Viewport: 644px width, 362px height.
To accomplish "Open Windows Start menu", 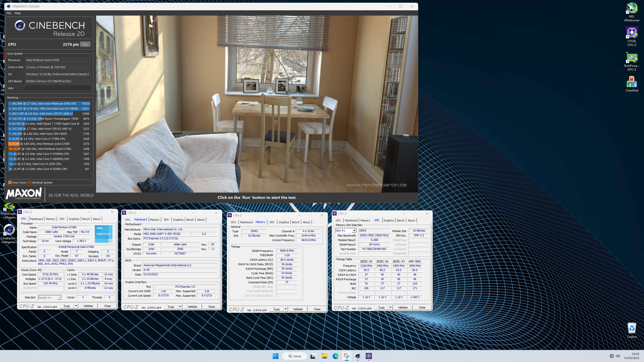I will tap(275, 356).
